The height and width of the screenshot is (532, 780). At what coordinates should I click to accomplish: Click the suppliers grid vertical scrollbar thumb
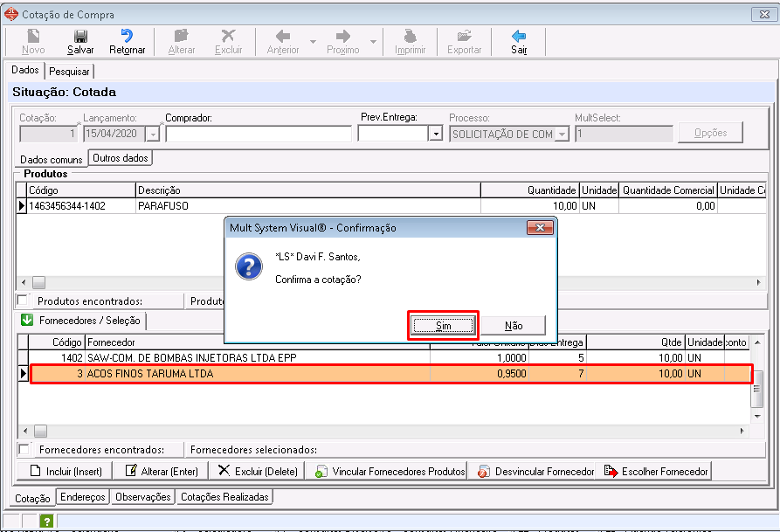[756, 388]
